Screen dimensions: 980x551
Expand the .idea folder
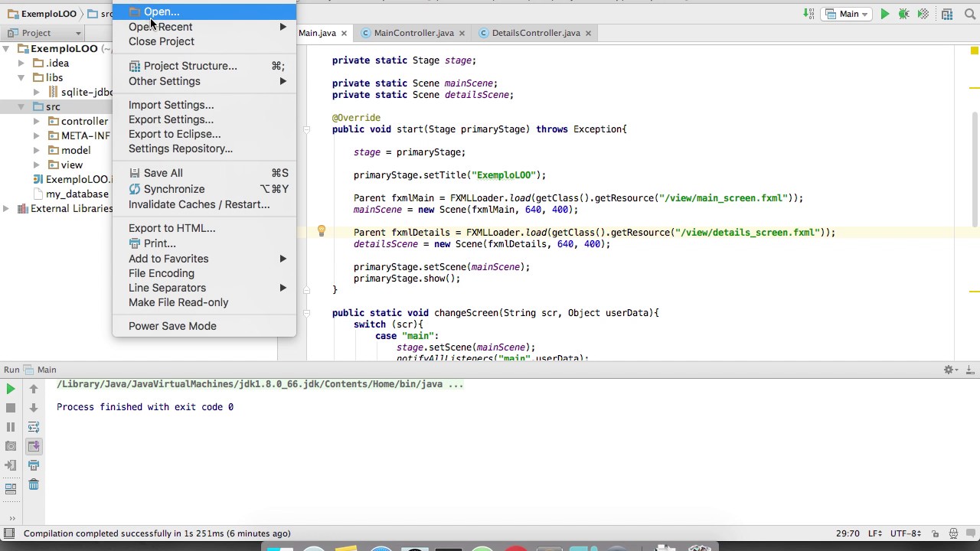click(x=21, y=63)
